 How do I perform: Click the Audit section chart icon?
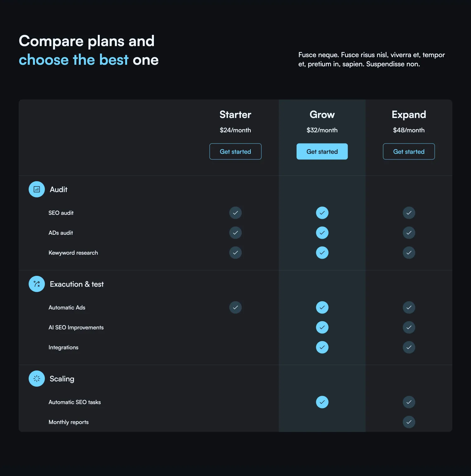click(37, 189)
